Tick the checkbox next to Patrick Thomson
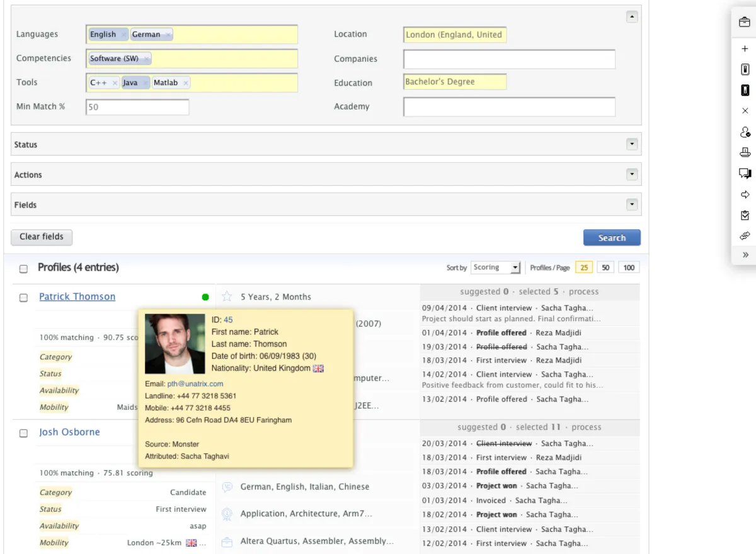 23,298
